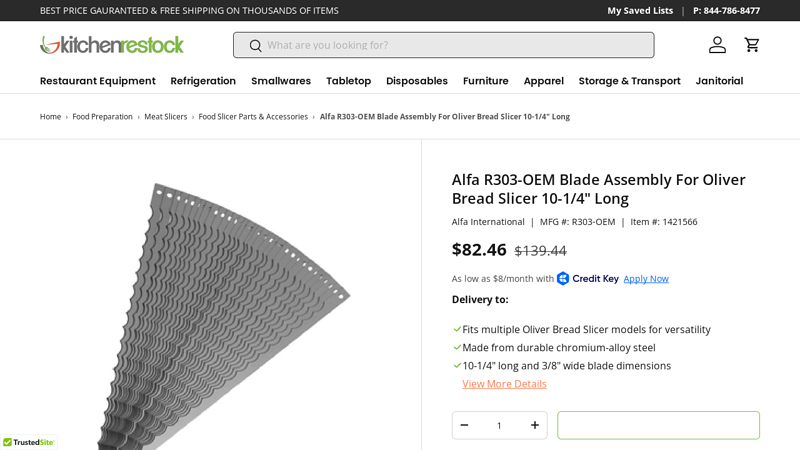
Task: Open the shopping cart icon
Action: coord(752,45)
